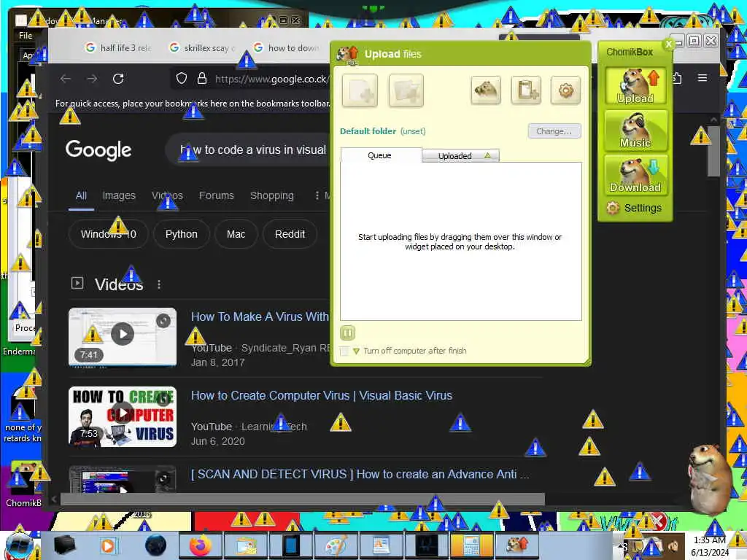This screenshot has width=747, height=560.
Task: Click the Windows Start orb
Action: pos(19,545)
